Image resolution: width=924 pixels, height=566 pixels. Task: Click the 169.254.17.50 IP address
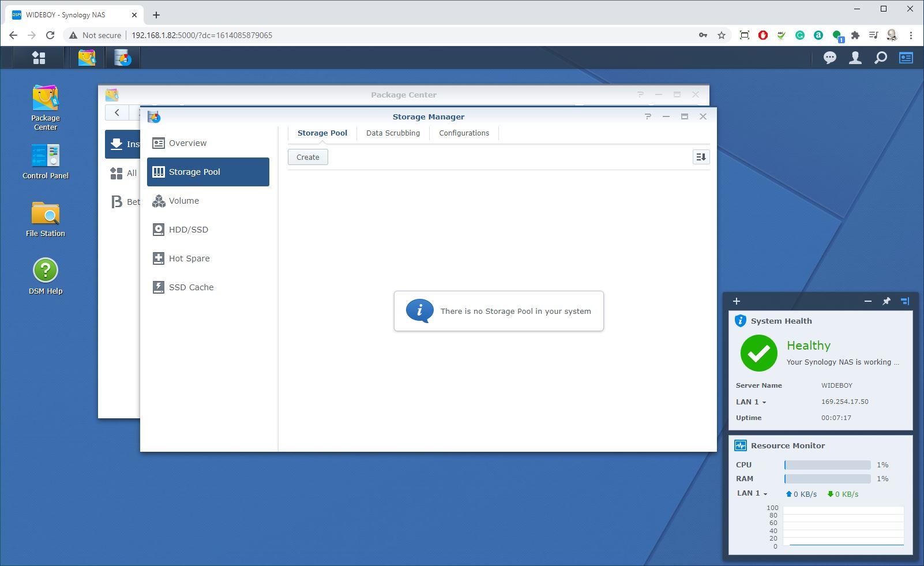845,402
